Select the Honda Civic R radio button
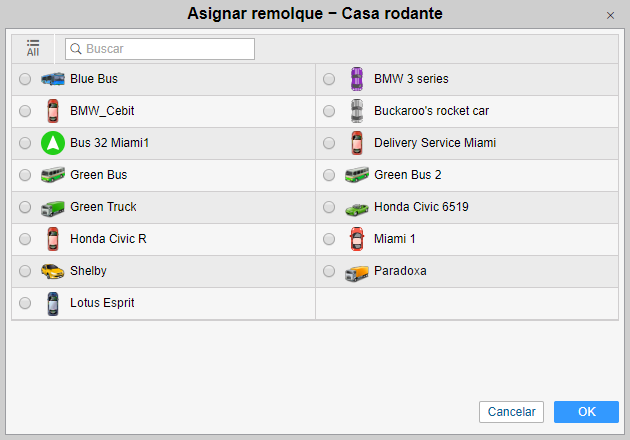The width and height of the screenshot is (630, 440). click(x=25, y=239)
